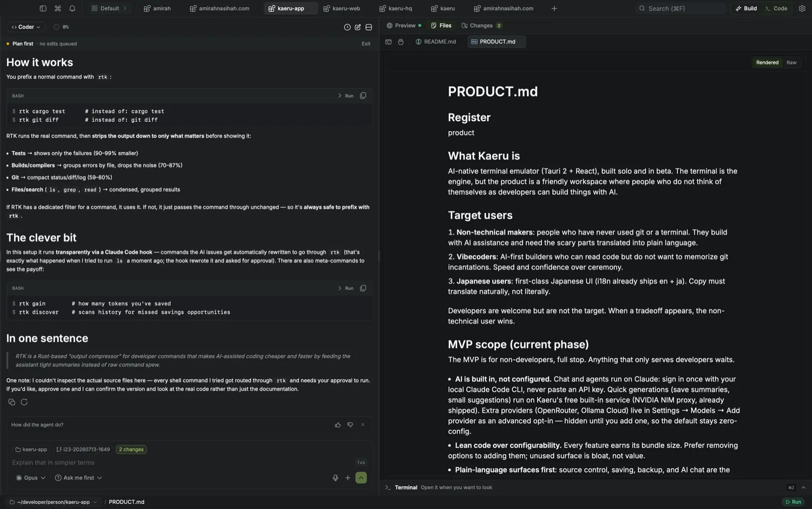The image size is (812, 509).
Task: Copy the first bash code block
Action: click(x=363, y=95)
